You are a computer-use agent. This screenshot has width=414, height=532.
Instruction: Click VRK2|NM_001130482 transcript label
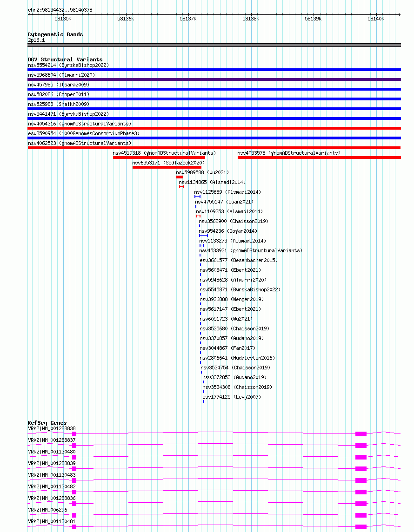coord(52,487)
